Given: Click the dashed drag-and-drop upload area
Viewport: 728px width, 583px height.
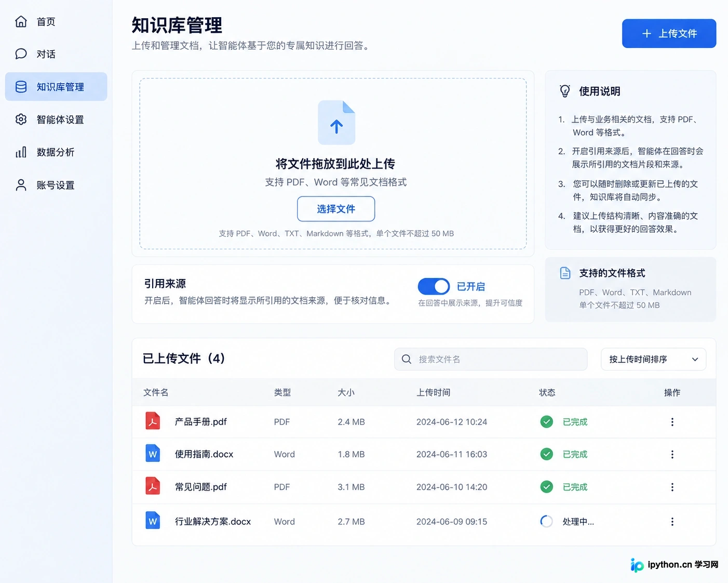Looking at the screenshot, I should (x=333, y=164).
